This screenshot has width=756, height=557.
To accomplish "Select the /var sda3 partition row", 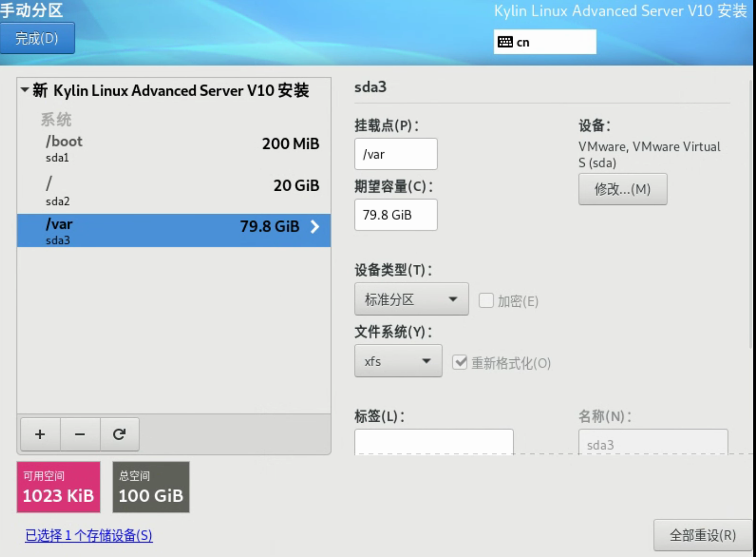I will (x=174, y=230).
